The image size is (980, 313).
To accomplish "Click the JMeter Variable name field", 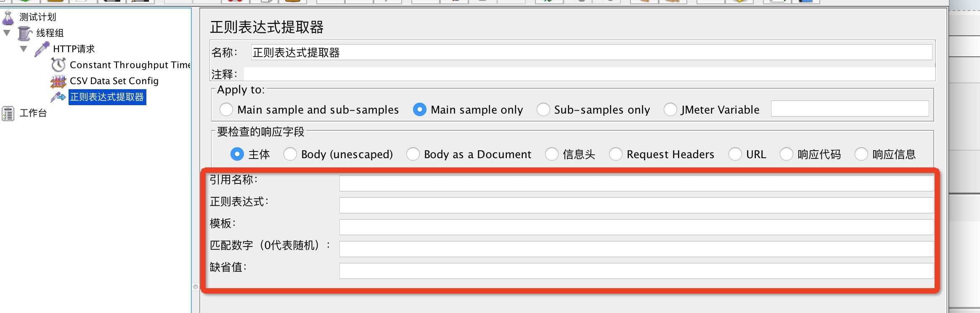I will click(850, 109).
